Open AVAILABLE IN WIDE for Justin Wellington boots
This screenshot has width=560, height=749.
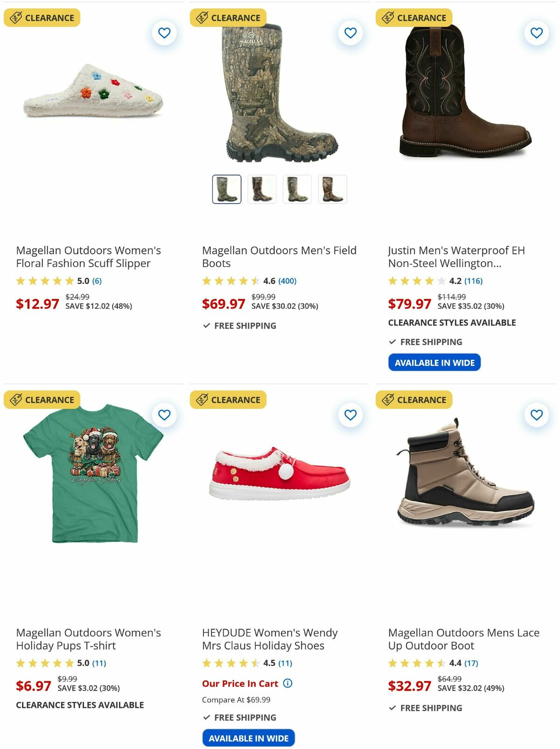click(x=434, y=362)
